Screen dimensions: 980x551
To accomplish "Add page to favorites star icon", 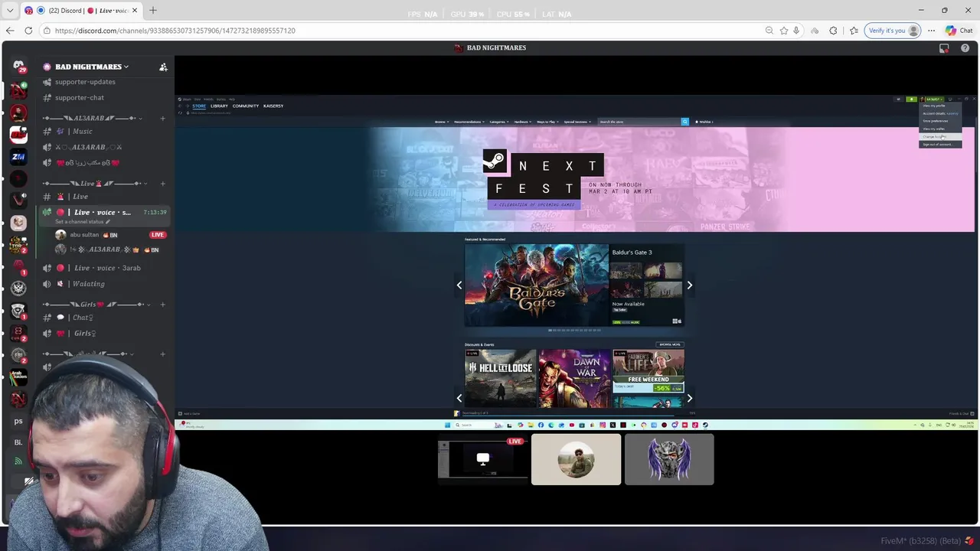I will click(783, 31).
